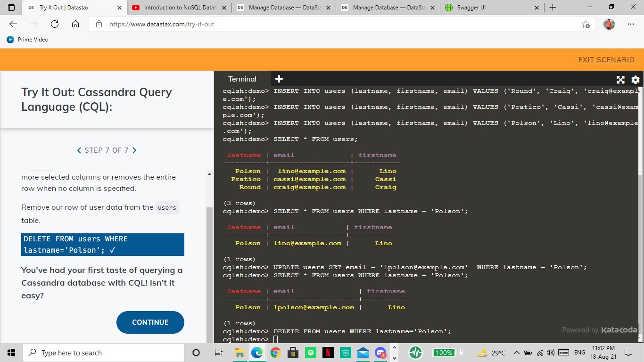This screenshot has height=362, width=644.
Task: Refresh the Datastax Try It Out page
Action: 55,25
